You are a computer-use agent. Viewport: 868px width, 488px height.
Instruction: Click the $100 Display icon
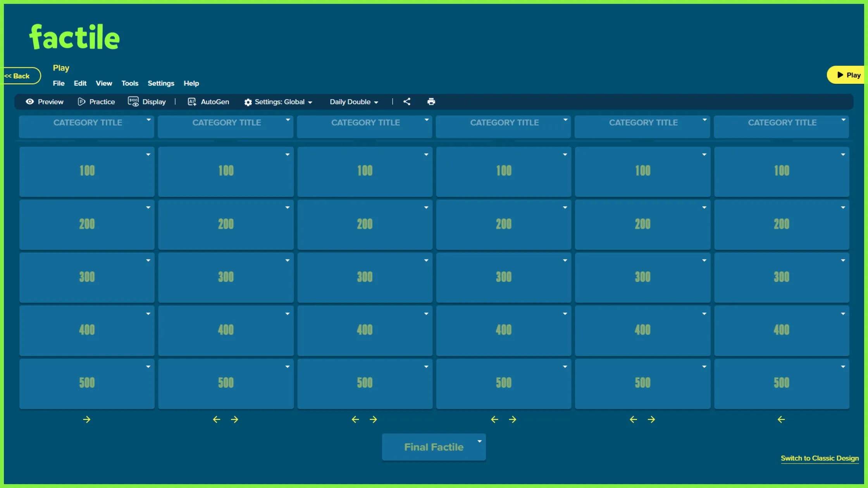point(133,101)
